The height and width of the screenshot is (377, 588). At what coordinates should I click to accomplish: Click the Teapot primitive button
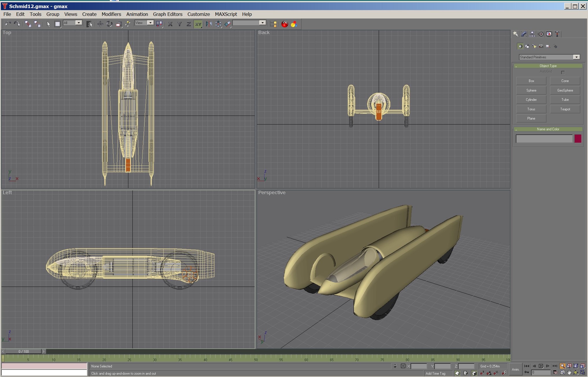(x=565, y=109)
